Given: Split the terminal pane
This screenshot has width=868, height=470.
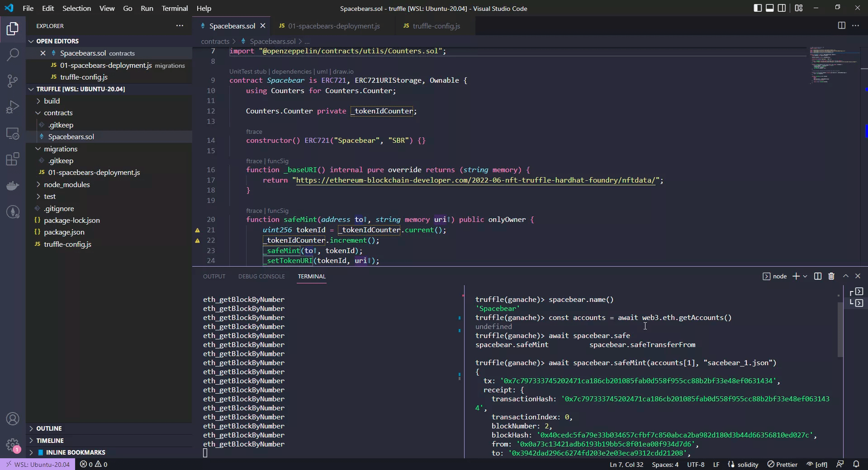Looking at the screenshot, I should point(817,276).
